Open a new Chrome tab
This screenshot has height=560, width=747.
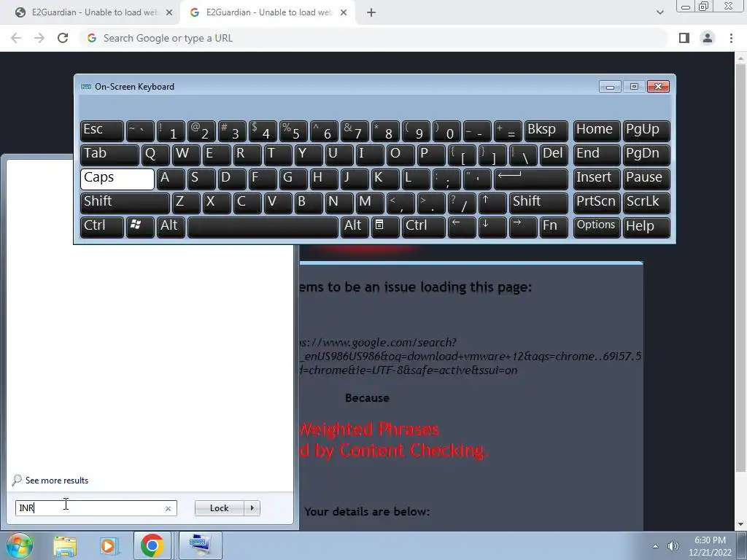(371, 13)
